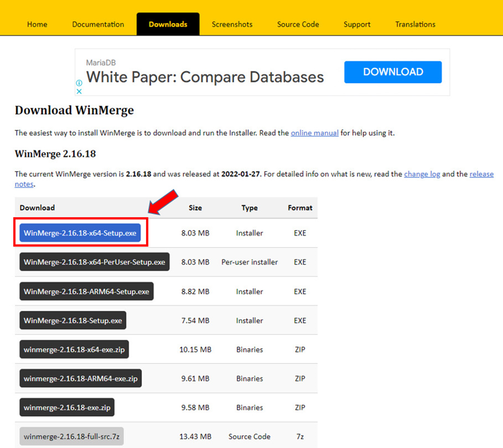
Task: Download winmerge-2.16.18-exe.zip
Action: (67, 407)
